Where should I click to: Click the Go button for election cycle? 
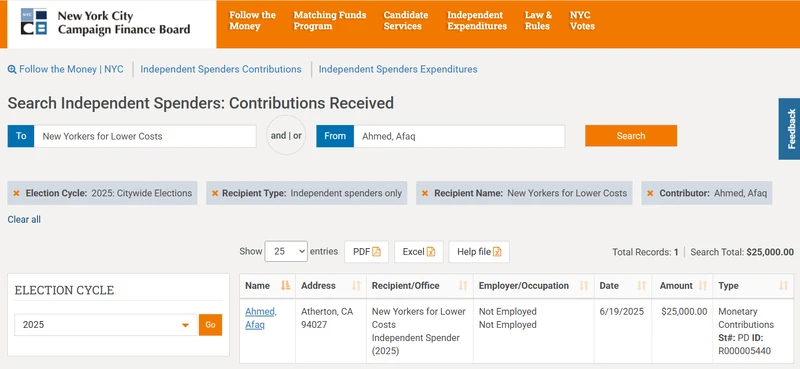(x=210, y=325)
